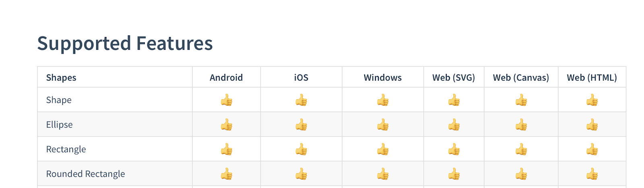Click Web (Canvas) thumbs-up in Shape row
This screenshot has width=644, height=188.
click(x=521, y=100)
